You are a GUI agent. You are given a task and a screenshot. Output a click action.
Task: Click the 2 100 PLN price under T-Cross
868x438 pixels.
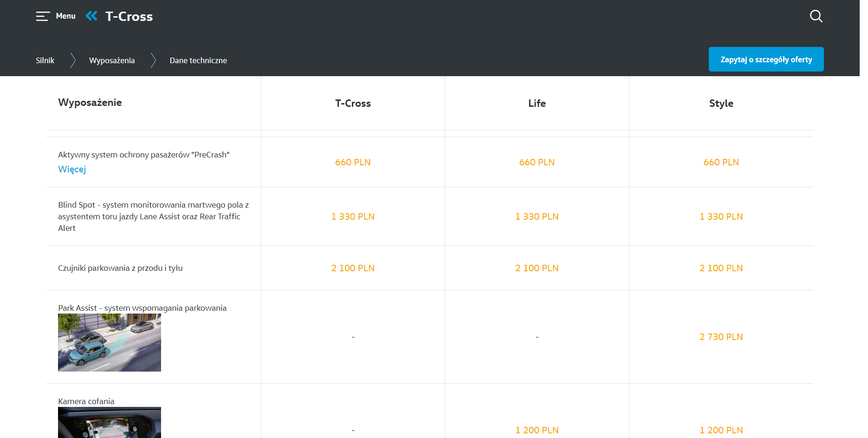click(353, 268)
